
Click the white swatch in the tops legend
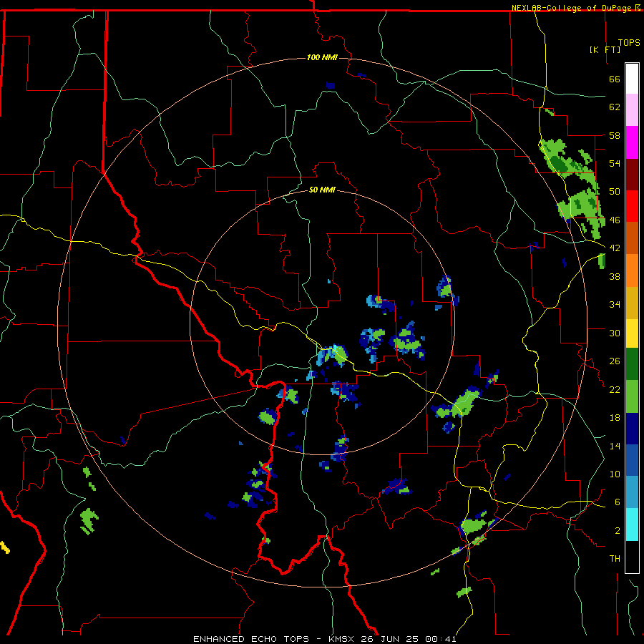[632, 79]
